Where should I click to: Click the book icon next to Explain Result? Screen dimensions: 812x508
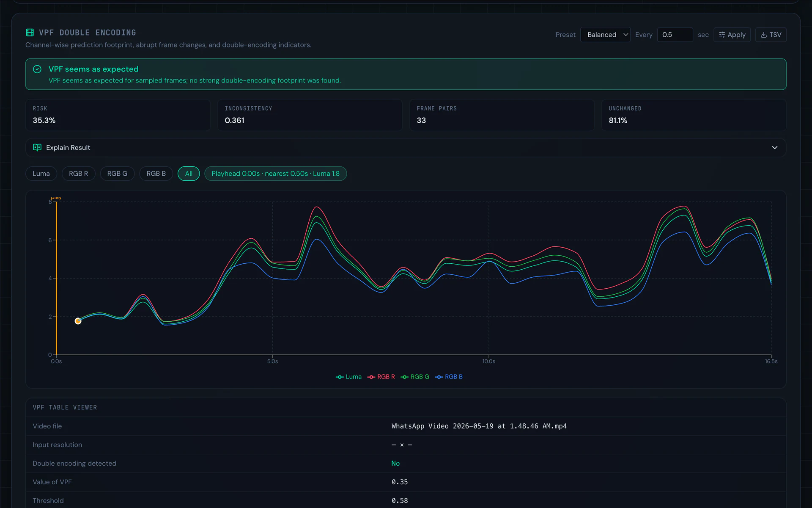tap(37, 147)
